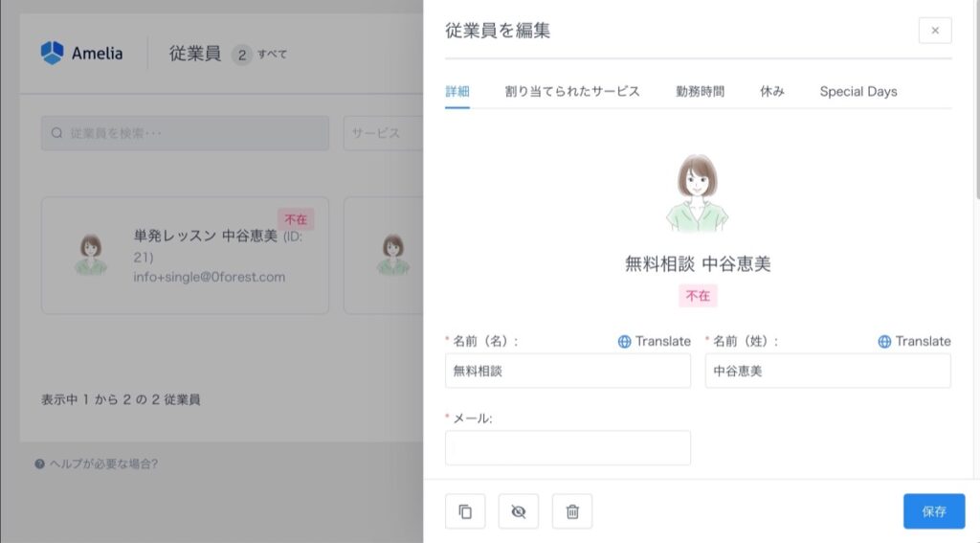Open the サービス filter dropdown
980x543 pixels.
[383, 132]
